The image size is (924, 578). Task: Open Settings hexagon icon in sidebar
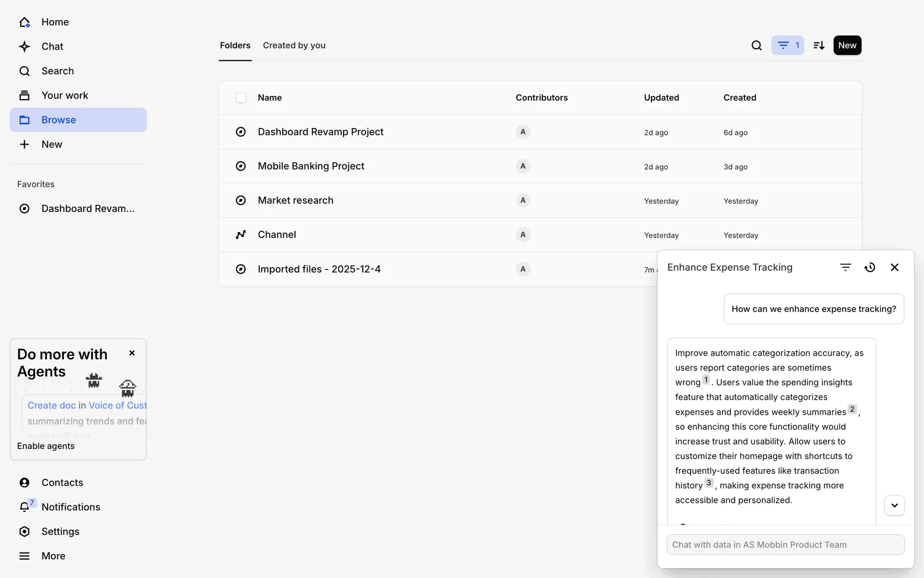tap(25, 531)
